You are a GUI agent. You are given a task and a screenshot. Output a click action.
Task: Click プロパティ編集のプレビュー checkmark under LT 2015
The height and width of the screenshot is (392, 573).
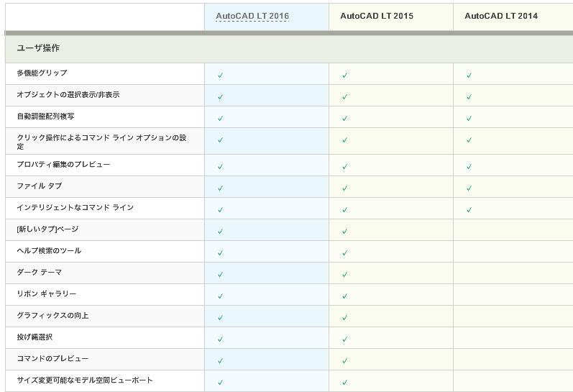(344, 167)
